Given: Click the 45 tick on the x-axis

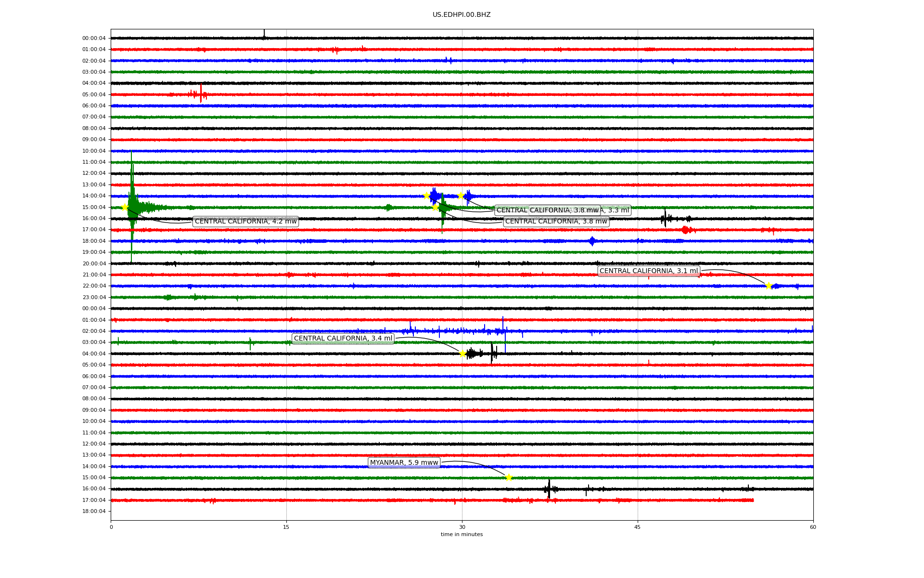Looking at the screenshot, I should [638, 527].
